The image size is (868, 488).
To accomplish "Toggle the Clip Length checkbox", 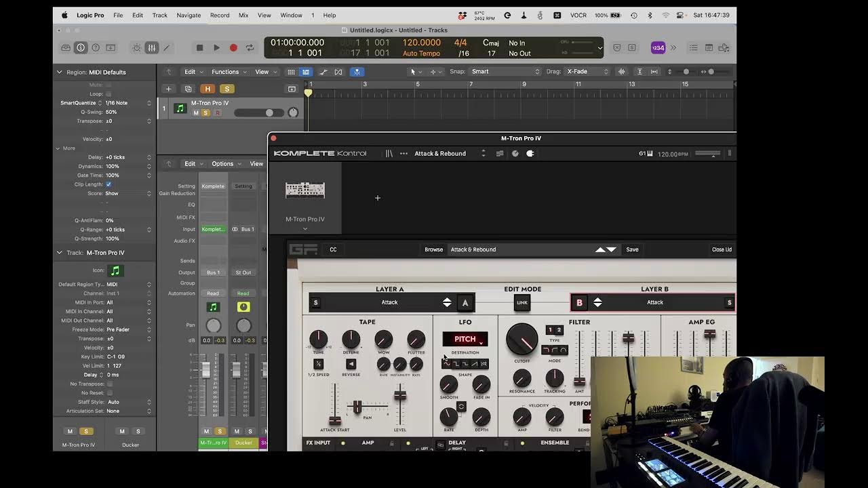I will pyautogui.click(x=108, y=184).
